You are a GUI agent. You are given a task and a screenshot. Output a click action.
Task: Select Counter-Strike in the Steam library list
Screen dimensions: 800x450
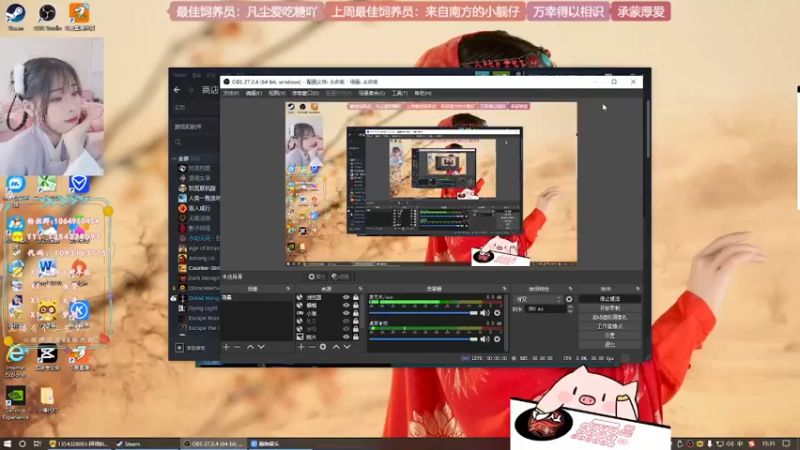(199, 268)
